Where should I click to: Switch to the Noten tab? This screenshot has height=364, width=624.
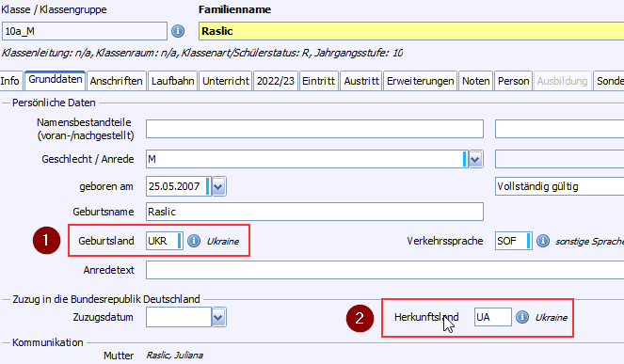pyautogui.click(x=476, y=81)
